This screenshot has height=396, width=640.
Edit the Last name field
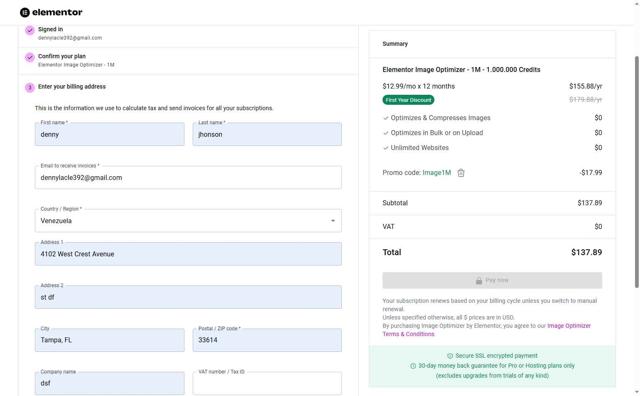(267, 134)
